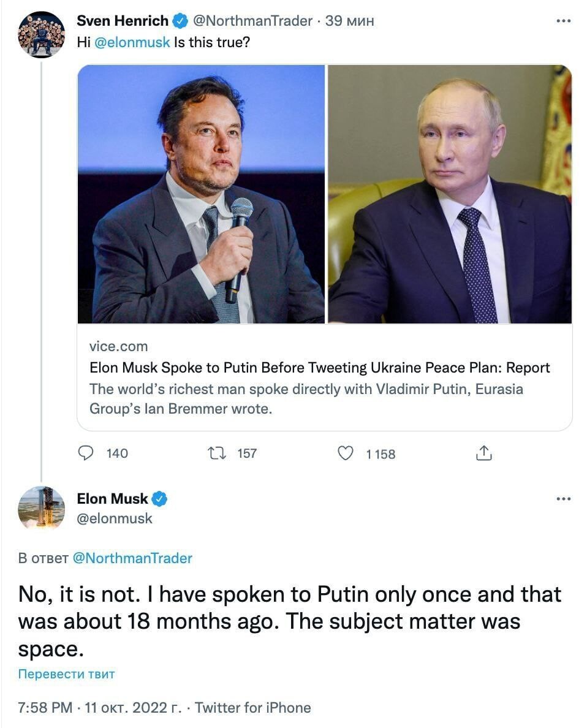This screenshot has height=728, width=587.
Task: Click Elon Musk's rocket profile avatar
Action: coord(42,508)
